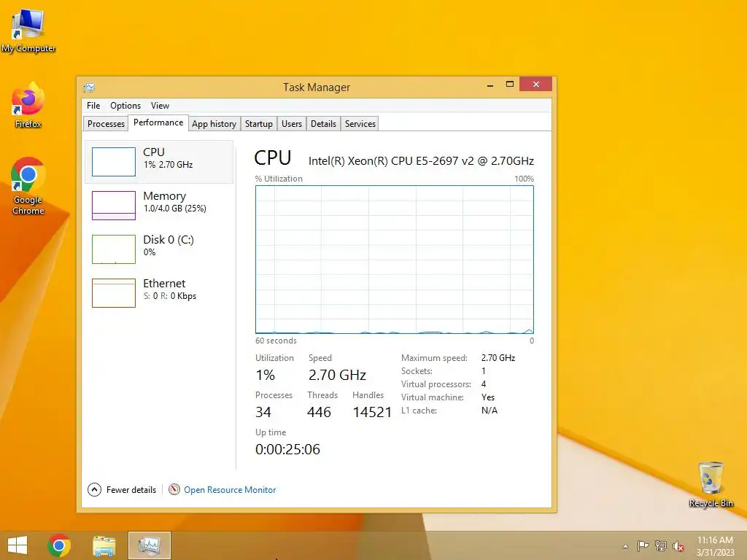Click the Virtual machine Yes value
The width and height of the screenshot is (747, 560).
[488, 397]
